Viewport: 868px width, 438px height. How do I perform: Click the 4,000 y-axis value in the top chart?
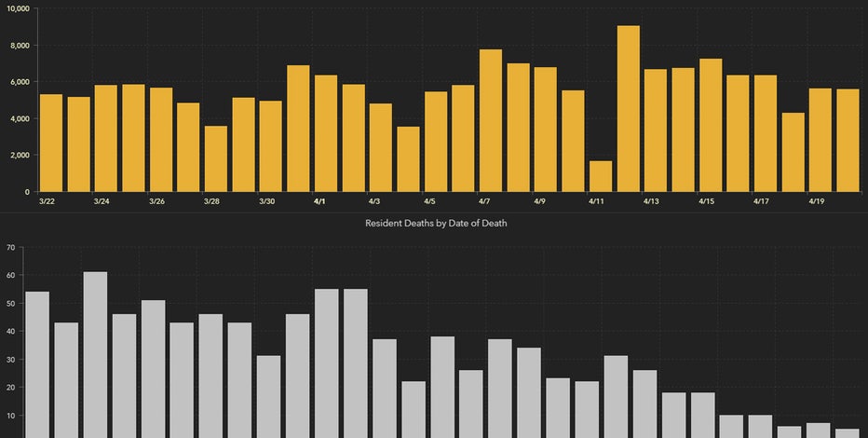click(x=20, y=118)
